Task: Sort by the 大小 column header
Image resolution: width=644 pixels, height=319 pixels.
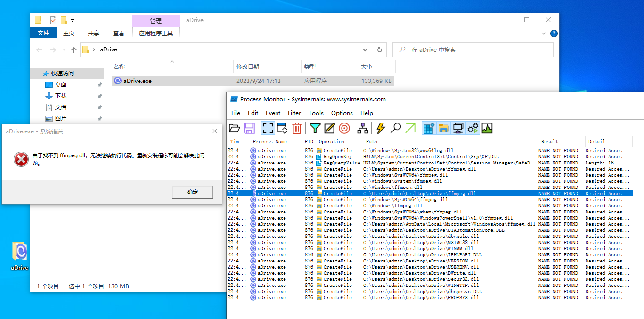Action: 376,67
